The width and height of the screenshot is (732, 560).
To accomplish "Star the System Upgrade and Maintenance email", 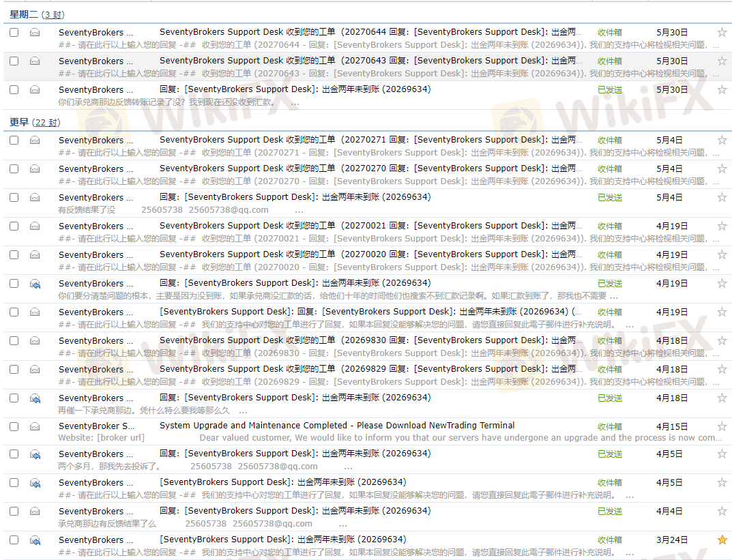I will (x=722, y=426).
